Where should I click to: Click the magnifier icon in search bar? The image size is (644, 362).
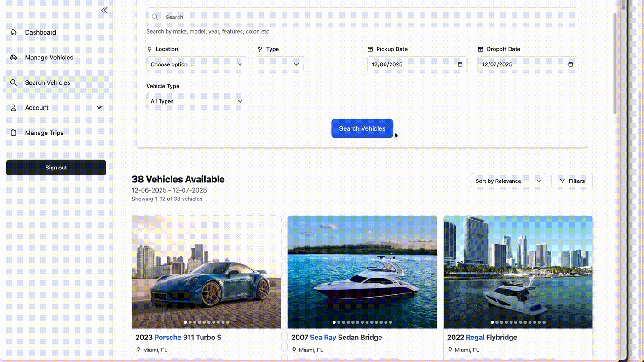[155, 17]
